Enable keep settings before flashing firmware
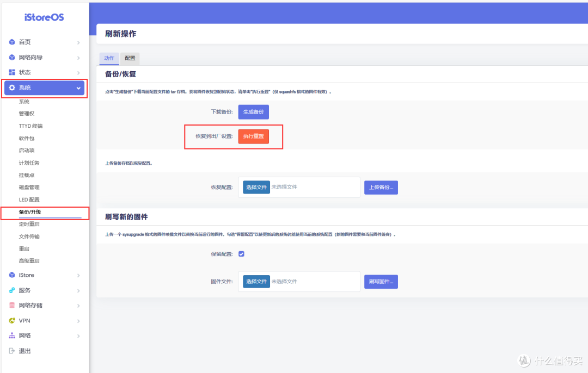Screen dimensions: 588x373 (x=241, y=253)
